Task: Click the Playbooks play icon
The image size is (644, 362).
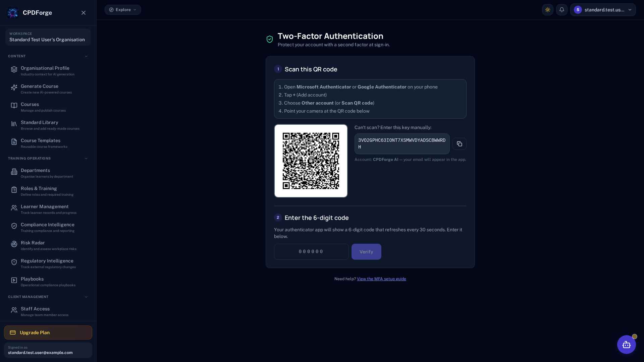Action: click(x=14, y=280)
